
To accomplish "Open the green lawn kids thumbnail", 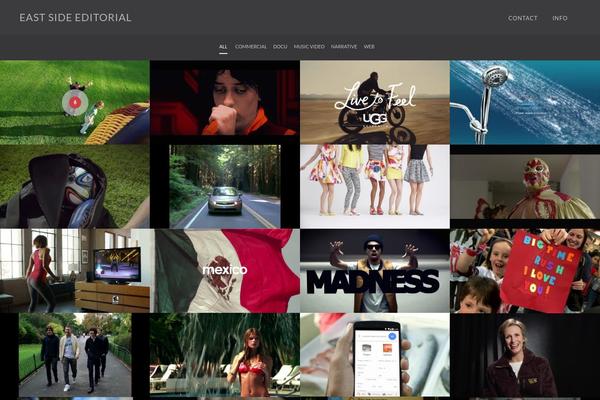I will [x=75, y=102].
